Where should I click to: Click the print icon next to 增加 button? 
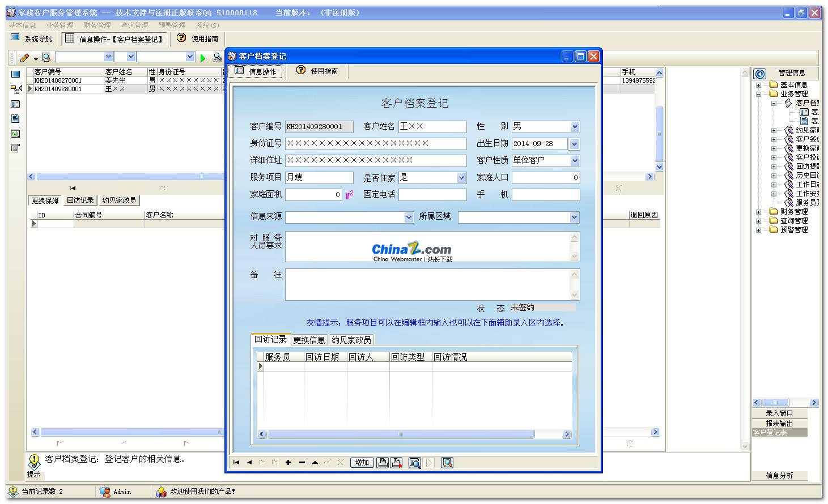(383, 463)
